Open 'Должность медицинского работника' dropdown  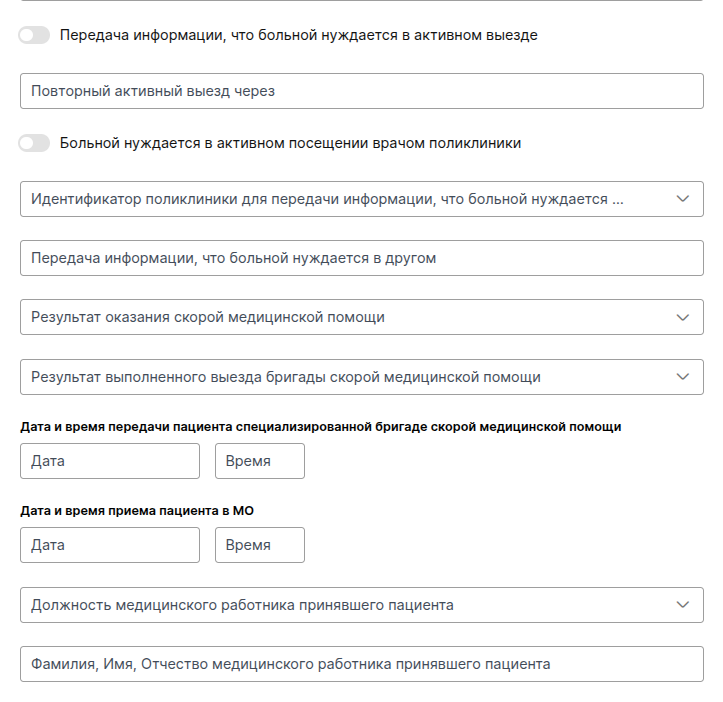tap(340, 605)
